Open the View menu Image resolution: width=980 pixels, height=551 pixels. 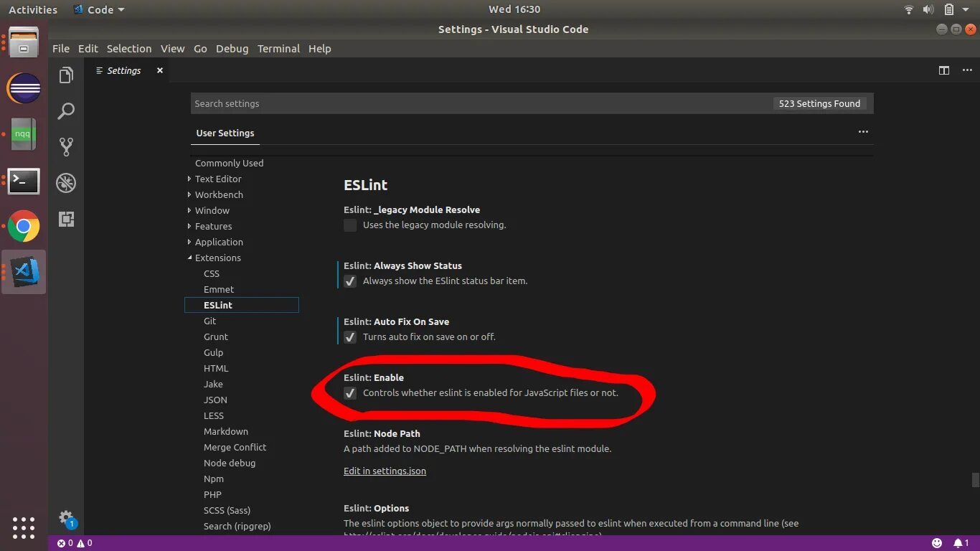(x=172, y=49)
